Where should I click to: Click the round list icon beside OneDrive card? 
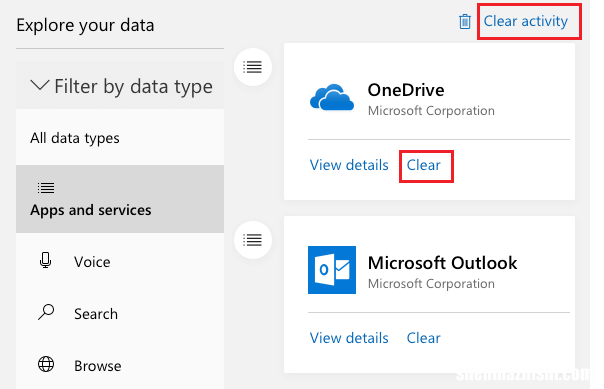click(253, 67)
